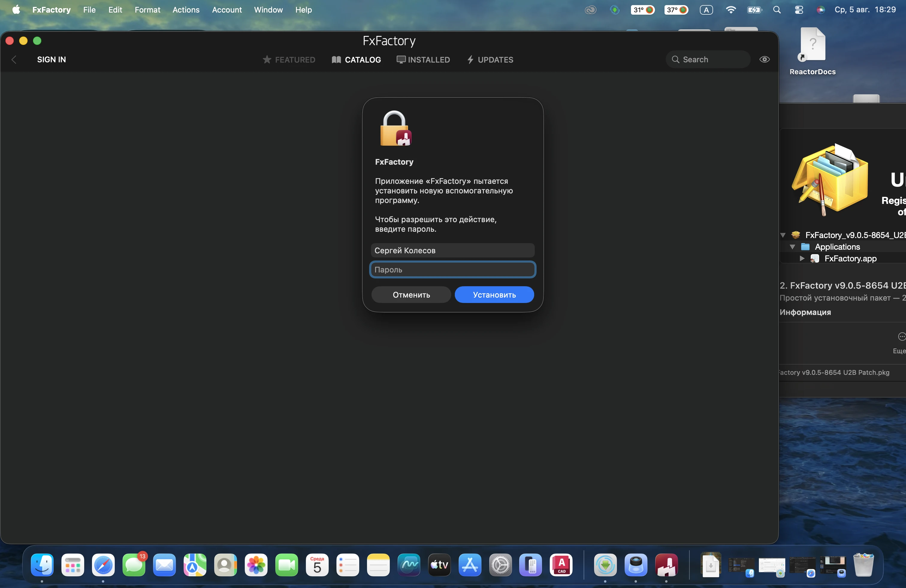Click the date and time in menu bar
Screen dimensions: 906x588
point(865,10)
